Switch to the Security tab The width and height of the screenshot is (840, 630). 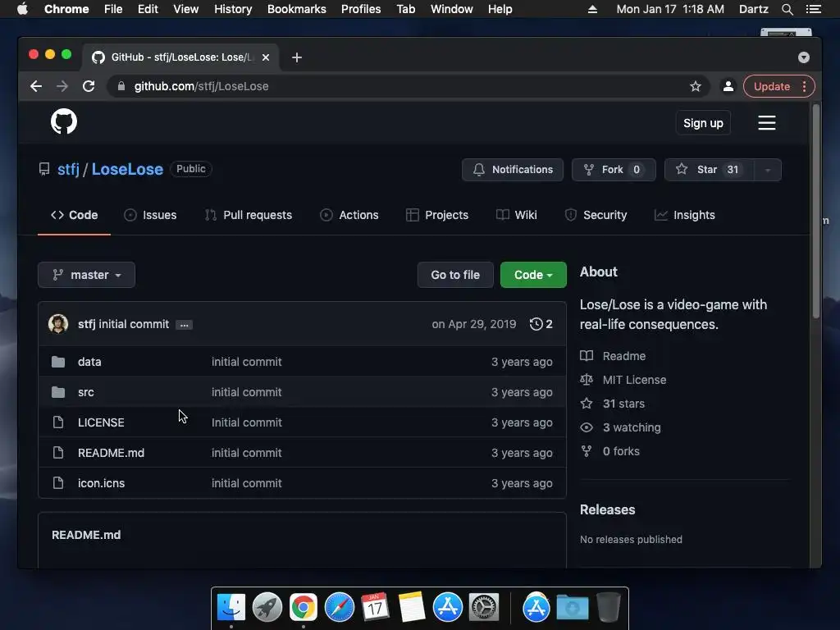click(596, 215)
